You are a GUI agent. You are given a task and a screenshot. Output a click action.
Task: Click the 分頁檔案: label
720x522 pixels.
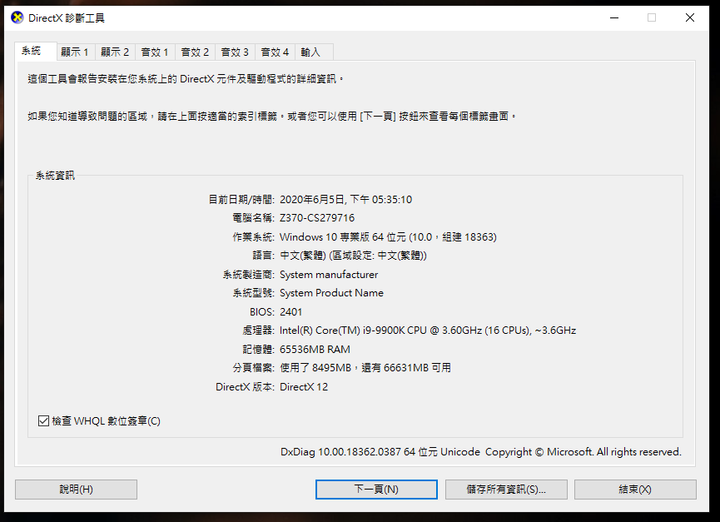click(x=253, y=368)
